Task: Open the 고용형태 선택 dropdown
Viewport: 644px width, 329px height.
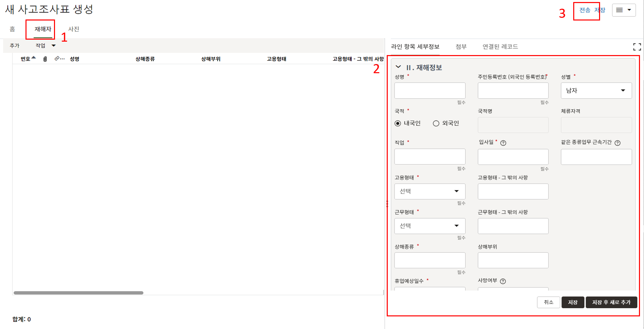Action: [x=430, y=191]
